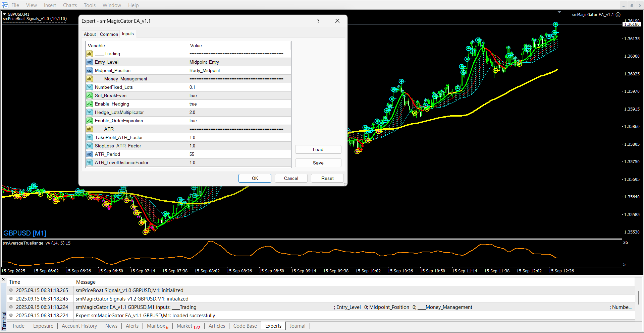Image resolution: width=644 pixels, height=333 pixels.
Task: Click the NumberFixed_Lots double variable icon
Action: (89, 87)
